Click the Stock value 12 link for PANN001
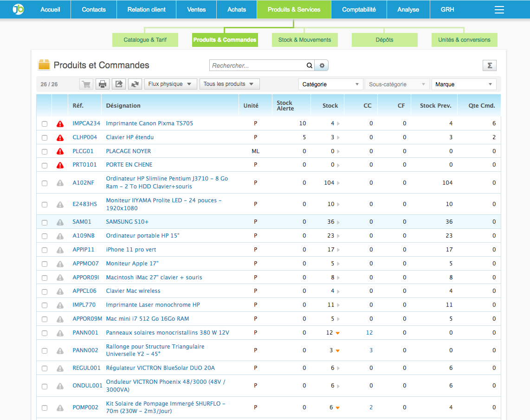The width and height of the screenshot is (530, 420). tap(369, 333)
